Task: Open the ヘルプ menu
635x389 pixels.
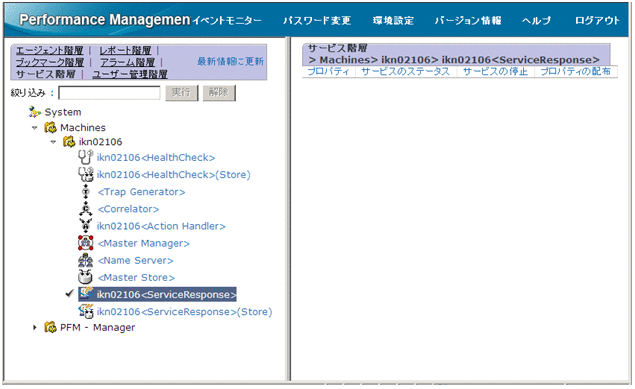Action: 536,20
